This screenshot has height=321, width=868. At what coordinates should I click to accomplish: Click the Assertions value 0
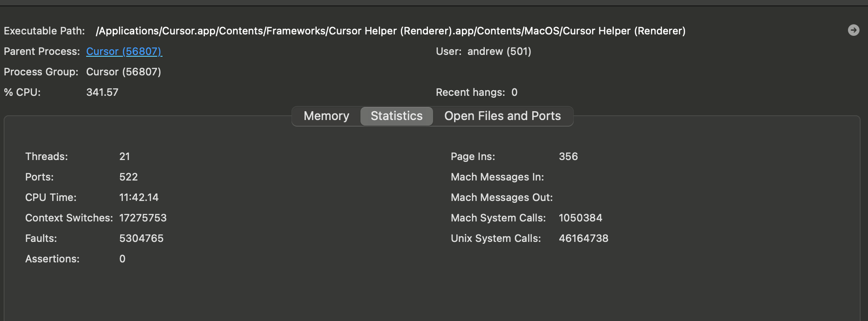[122, 259]
